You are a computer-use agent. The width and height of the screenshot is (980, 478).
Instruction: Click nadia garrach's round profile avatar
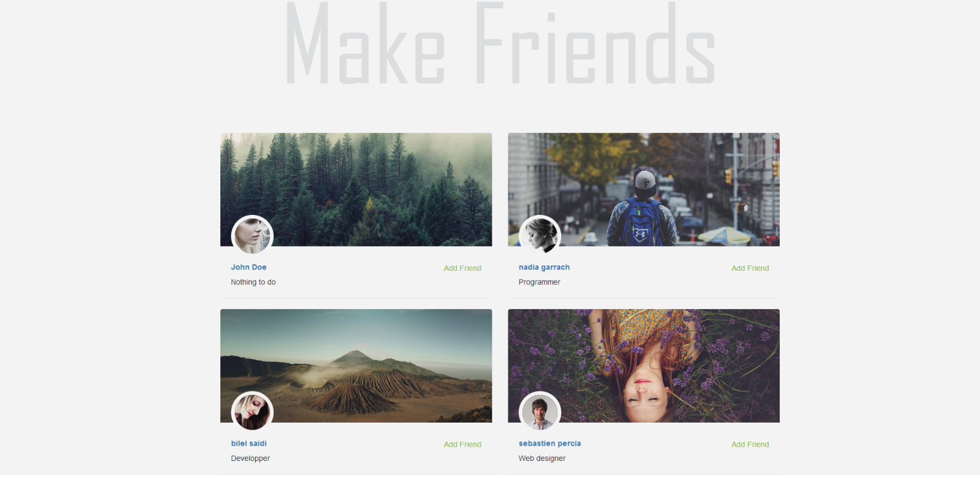tap(540, 235)
